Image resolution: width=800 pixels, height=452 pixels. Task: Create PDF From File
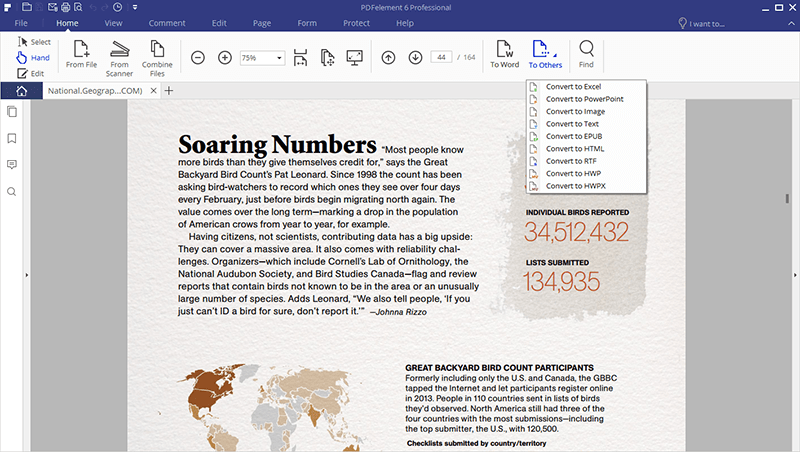click(81, 54)
